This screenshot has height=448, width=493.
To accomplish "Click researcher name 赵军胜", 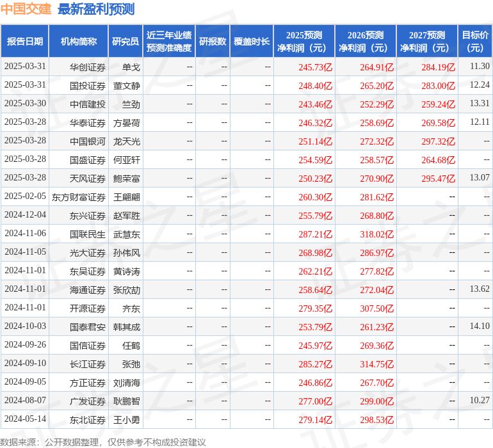I will (x=127, y=216).
